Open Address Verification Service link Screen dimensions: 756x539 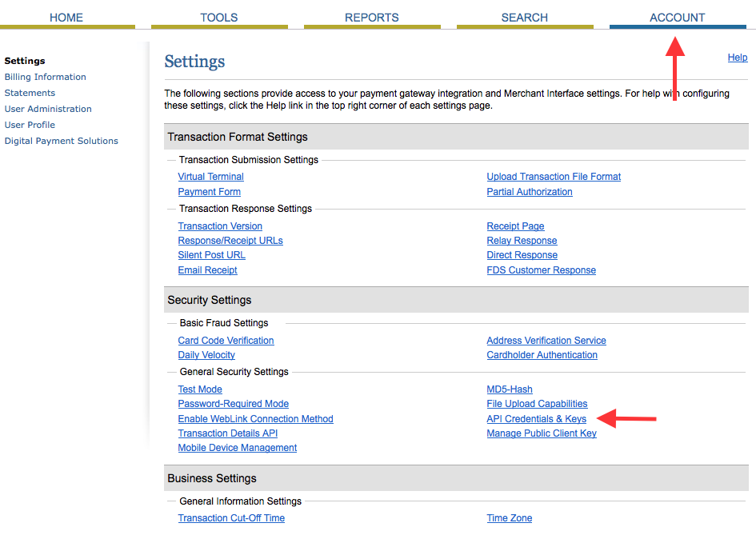[546, 341]
